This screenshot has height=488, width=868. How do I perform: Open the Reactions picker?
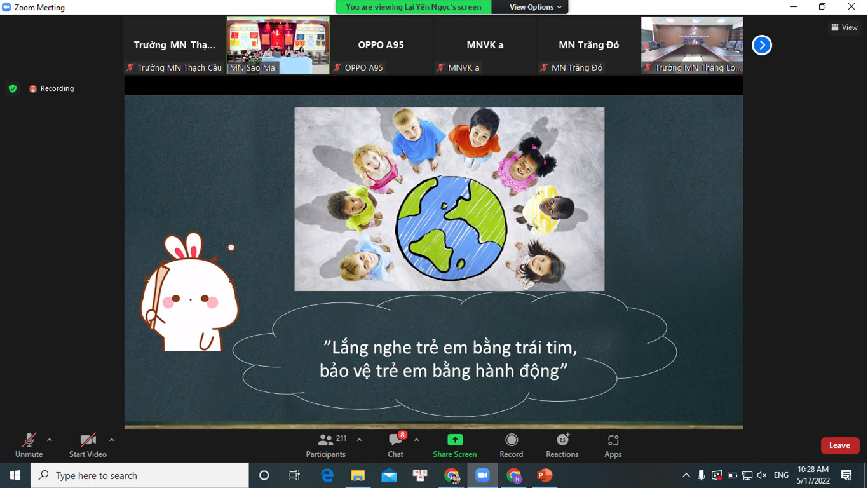click(562, 445)
